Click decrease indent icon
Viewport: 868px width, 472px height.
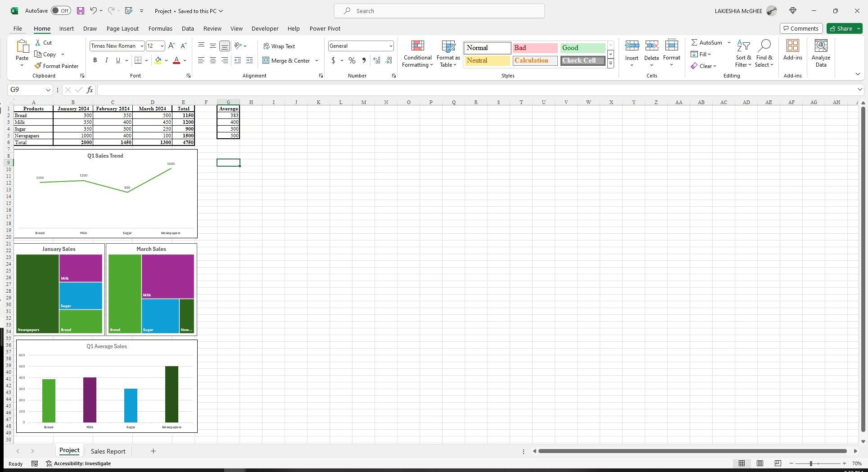[x=238, y=60]
